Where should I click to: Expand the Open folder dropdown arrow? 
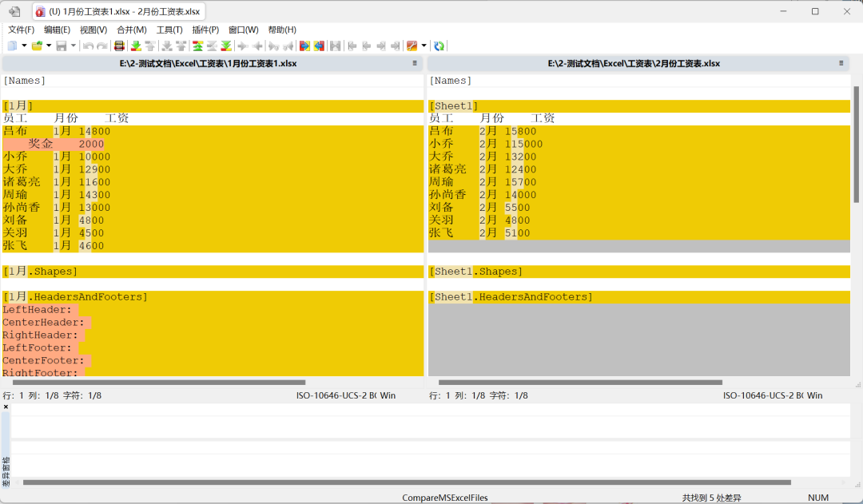[49, 46]
